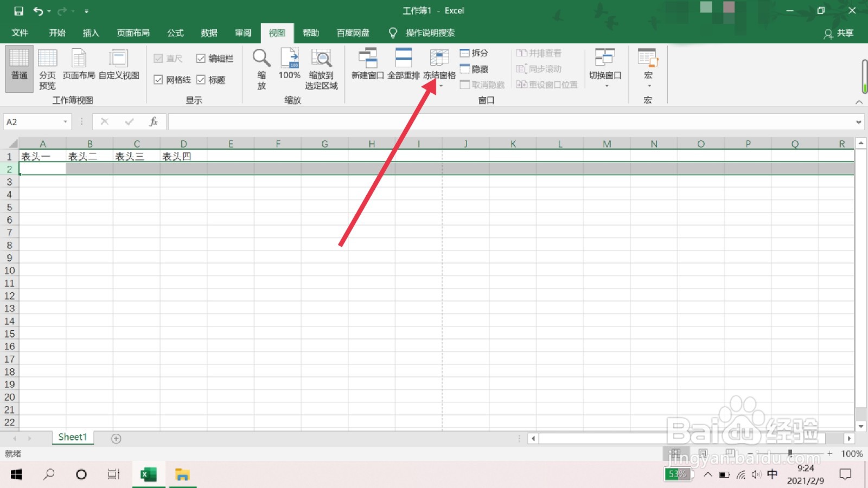Open a New Window (新建窗口)
This screenshot has height=488, width=868.
click(x=367, y=64)
